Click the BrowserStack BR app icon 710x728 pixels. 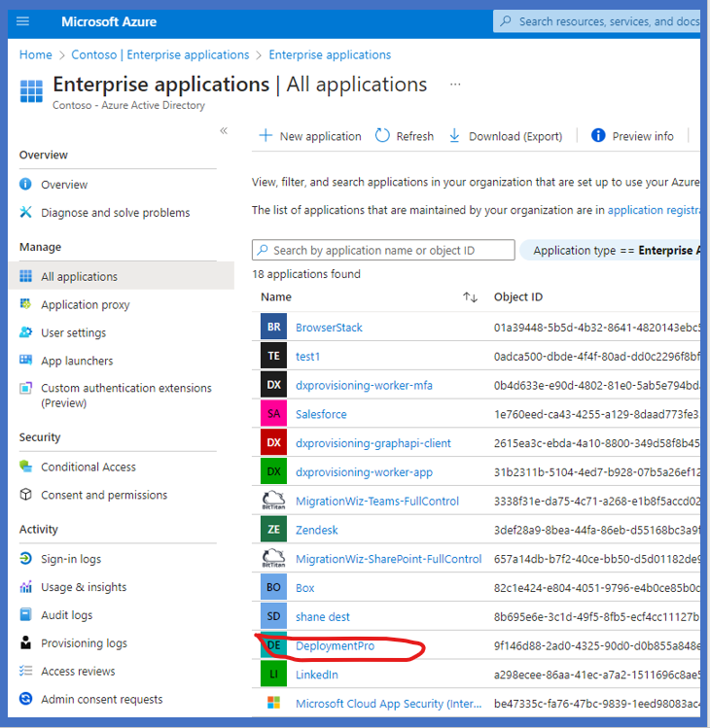point(273,327)
